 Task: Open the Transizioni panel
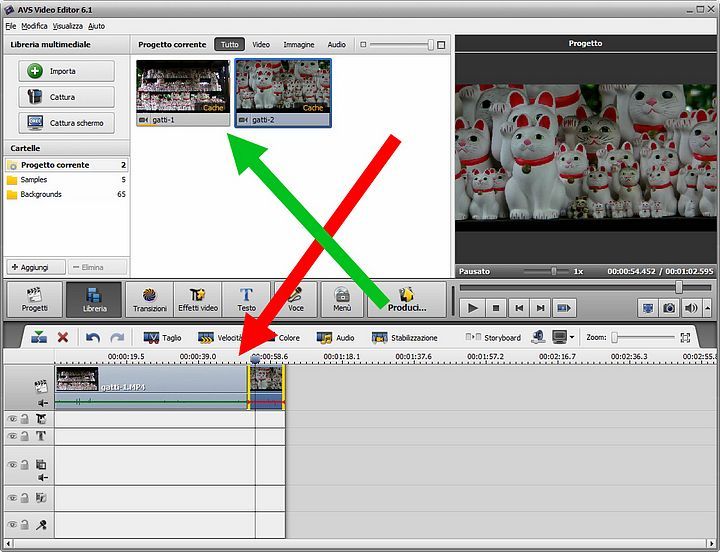tap(150, 299)
